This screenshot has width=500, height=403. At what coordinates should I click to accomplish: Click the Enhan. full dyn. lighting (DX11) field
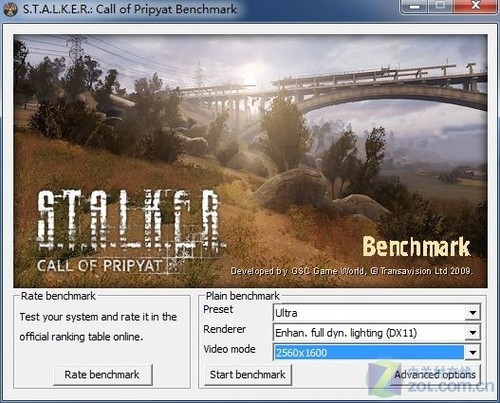tap(376, 333)
